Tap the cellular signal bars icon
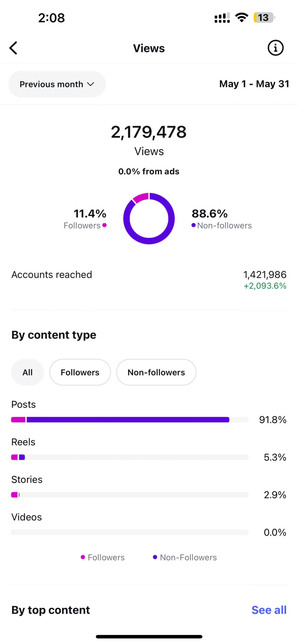This screenshot has width=298, height=644. tap(222, 18)
